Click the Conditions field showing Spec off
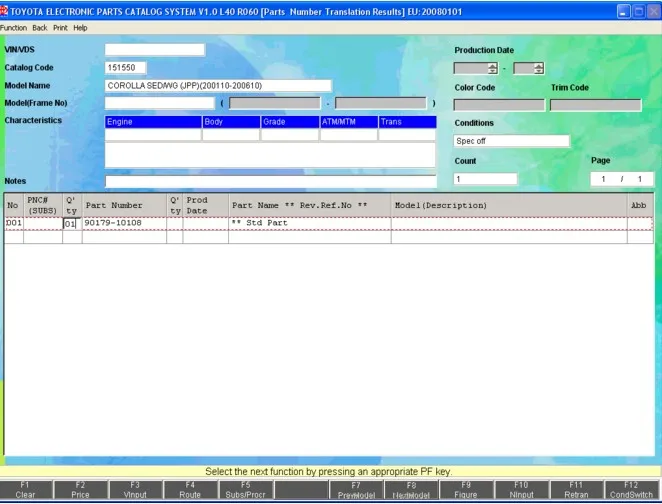Image resolution: width=662 pixels, height=504 pixels. 512,141
